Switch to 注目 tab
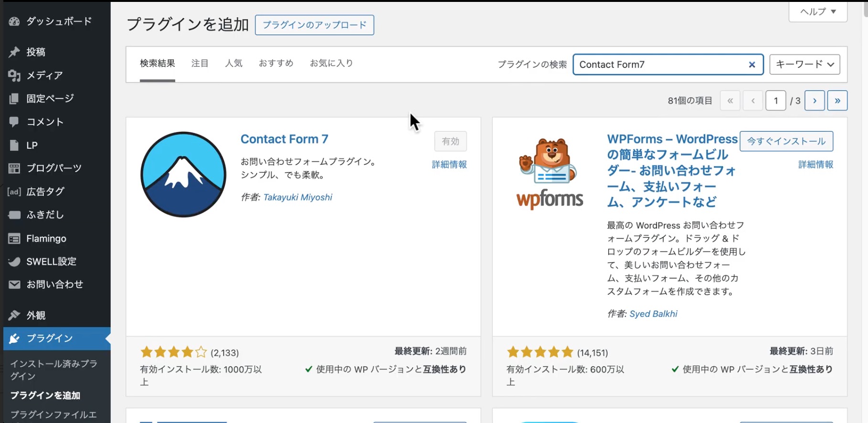 pyautogui.click(x=200, y=63)
